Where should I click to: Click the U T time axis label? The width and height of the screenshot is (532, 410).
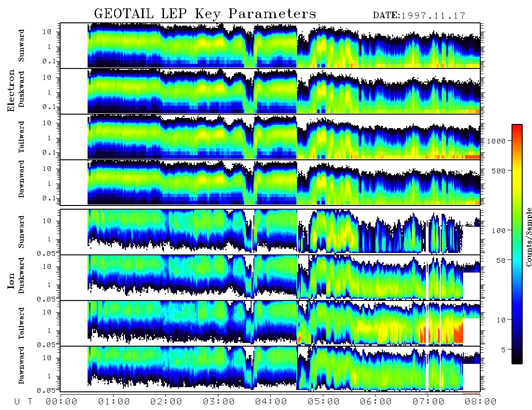click(x=24, y=402)
